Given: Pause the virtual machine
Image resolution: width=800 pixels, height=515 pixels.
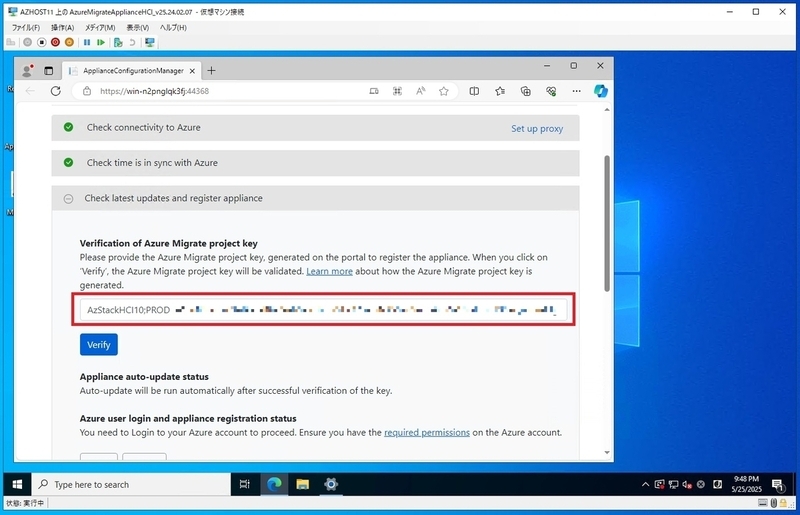Looking at the screenshot, I should [x=87, y=42].
